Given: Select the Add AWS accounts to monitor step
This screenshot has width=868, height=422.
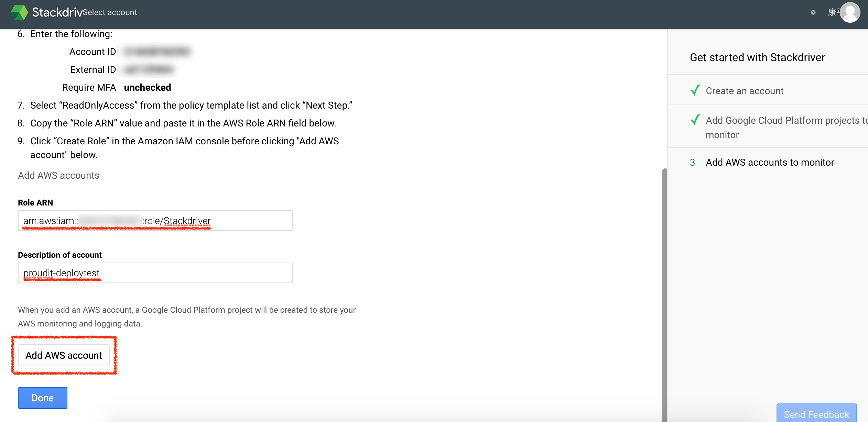Looking at the screenshot, I should [769, 162].
